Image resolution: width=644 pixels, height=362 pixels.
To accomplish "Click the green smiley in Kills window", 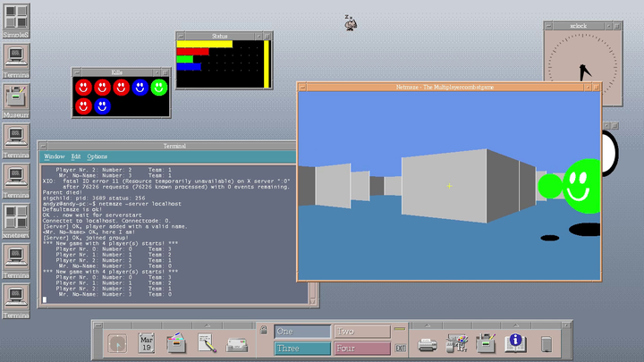I will pos(159,88).
